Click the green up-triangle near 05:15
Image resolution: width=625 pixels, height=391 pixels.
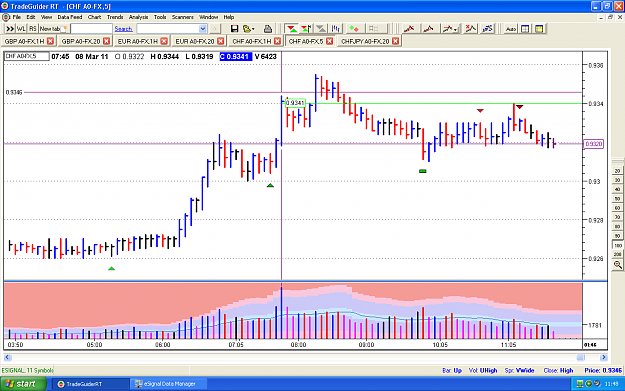112,269
